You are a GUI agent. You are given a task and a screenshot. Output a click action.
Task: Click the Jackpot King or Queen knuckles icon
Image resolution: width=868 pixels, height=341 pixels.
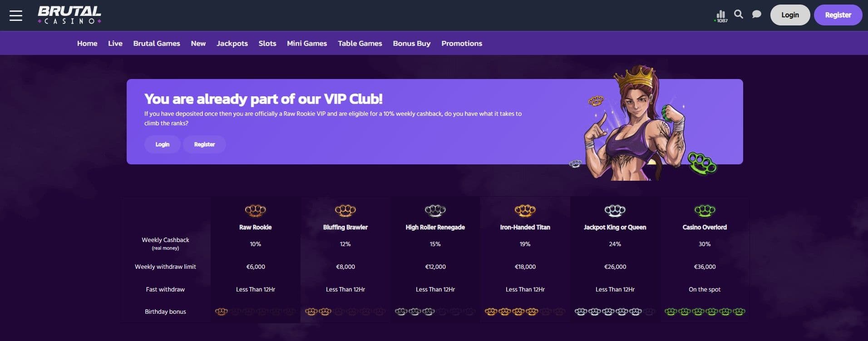coord(615,210)
